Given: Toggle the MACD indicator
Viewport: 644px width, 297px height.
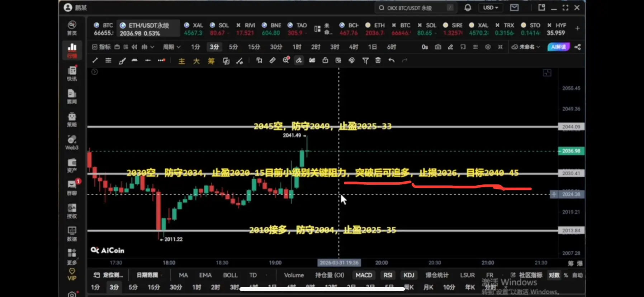Looking at the screenshot, I should click(x=364, y=275).
